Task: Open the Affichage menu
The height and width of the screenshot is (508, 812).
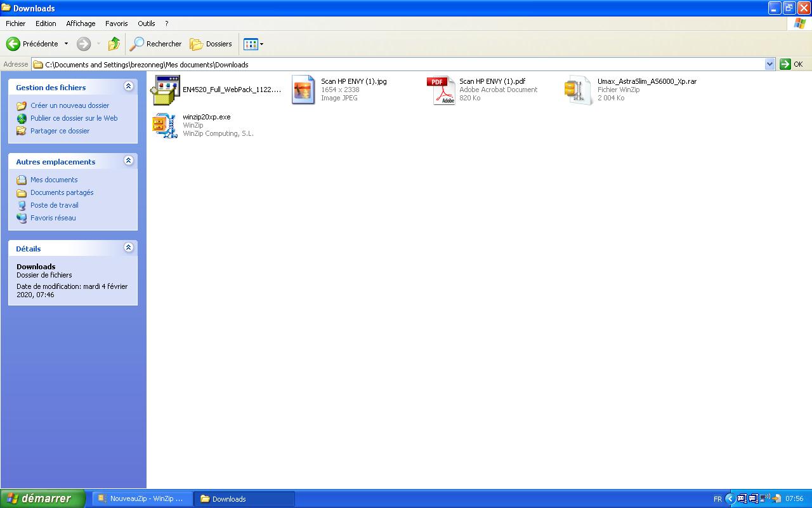Action: pos(81,23)
